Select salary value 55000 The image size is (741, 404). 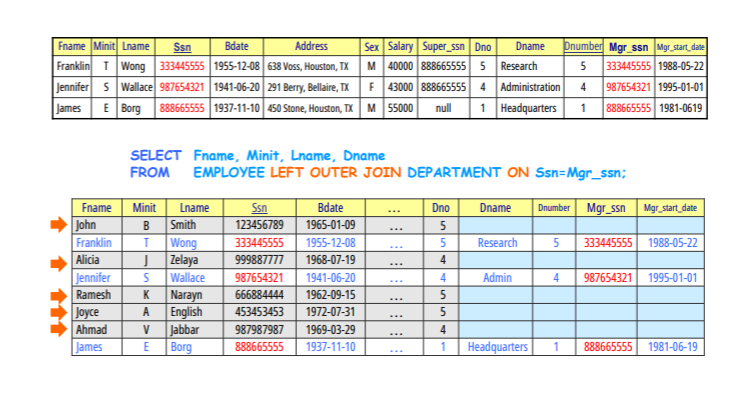(400, 108)
